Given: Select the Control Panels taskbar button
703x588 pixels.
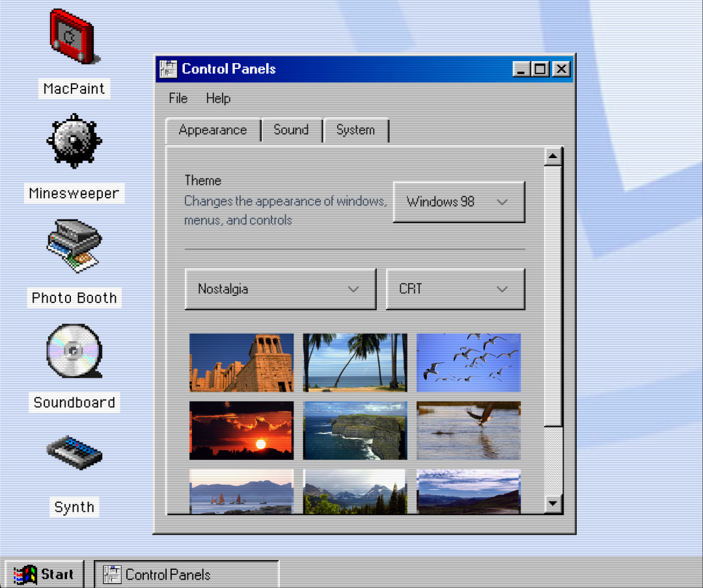Looking at the screenshot, I should pos(187,574).
